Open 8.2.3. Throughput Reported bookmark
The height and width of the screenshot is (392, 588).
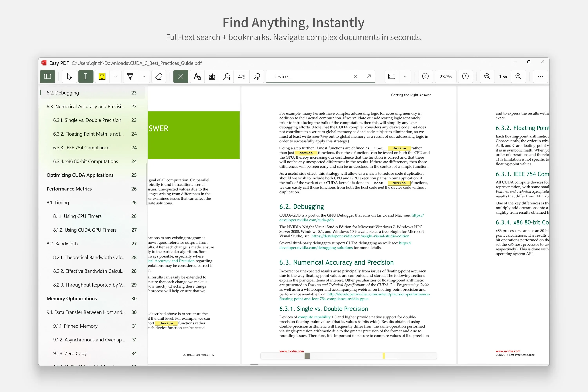coord(93,285)
